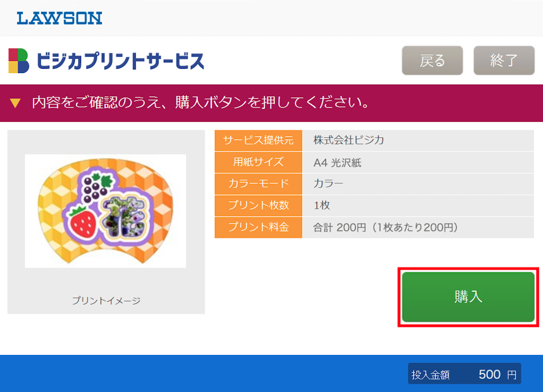Select the 用紙サイズ label cell

(258, 162)
